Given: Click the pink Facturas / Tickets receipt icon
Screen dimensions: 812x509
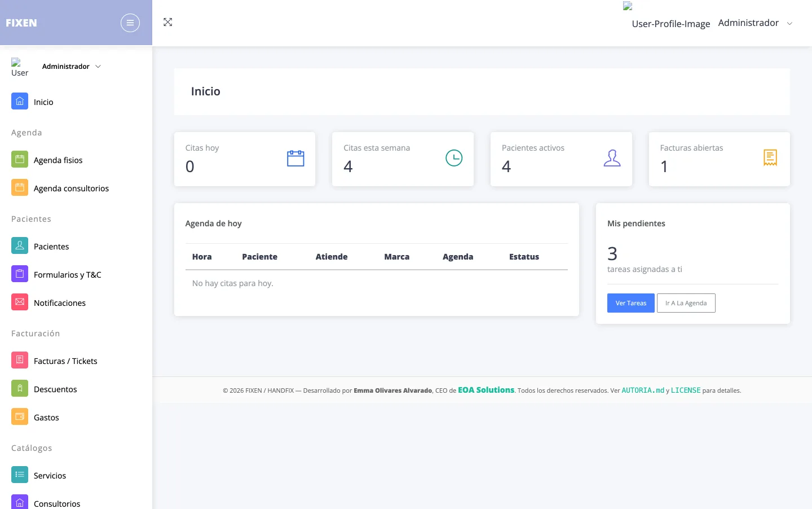Looking at the screenshot, I should (20, 361).
